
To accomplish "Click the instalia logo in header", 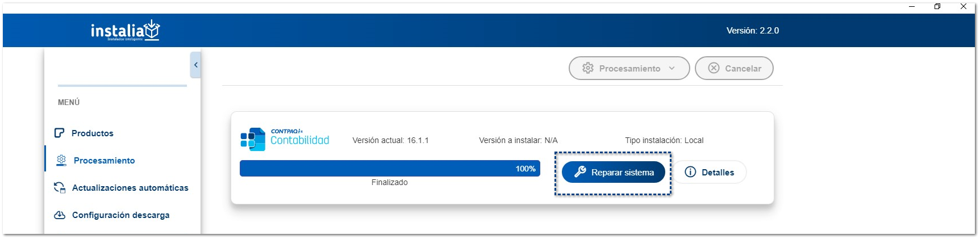I will (125, 30).
